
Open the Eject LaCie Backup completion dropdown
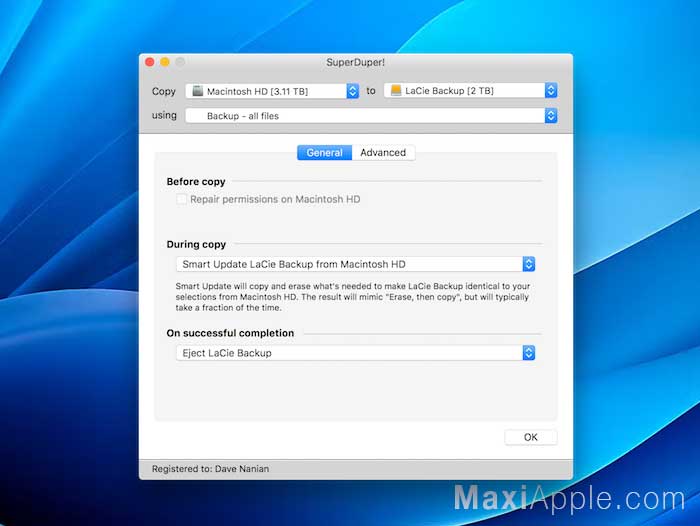356,353
